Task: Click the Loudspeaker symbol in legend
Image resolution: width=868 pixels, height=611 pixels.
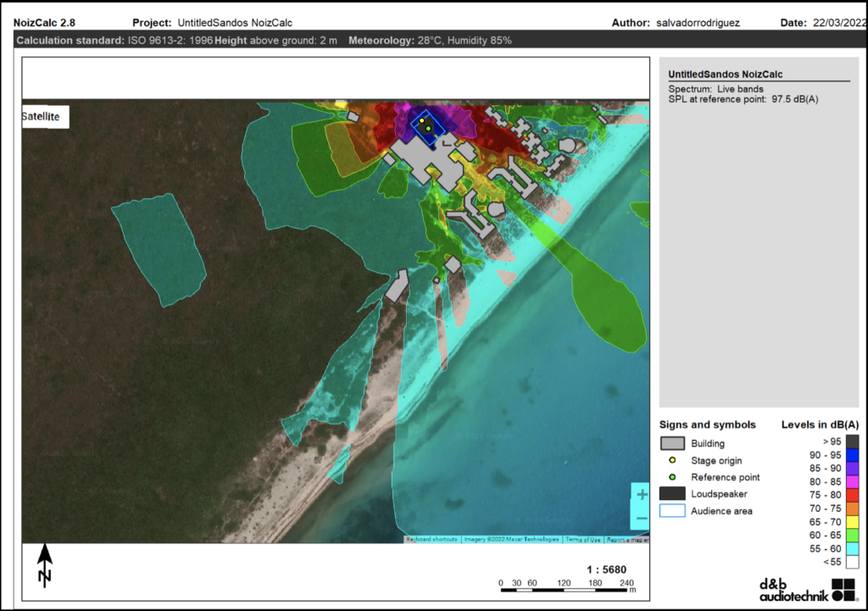Action: click(672, 494)
